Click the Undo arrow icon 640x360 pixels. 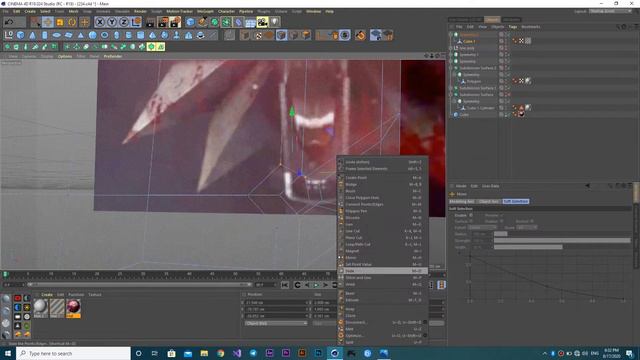point(9,22)
